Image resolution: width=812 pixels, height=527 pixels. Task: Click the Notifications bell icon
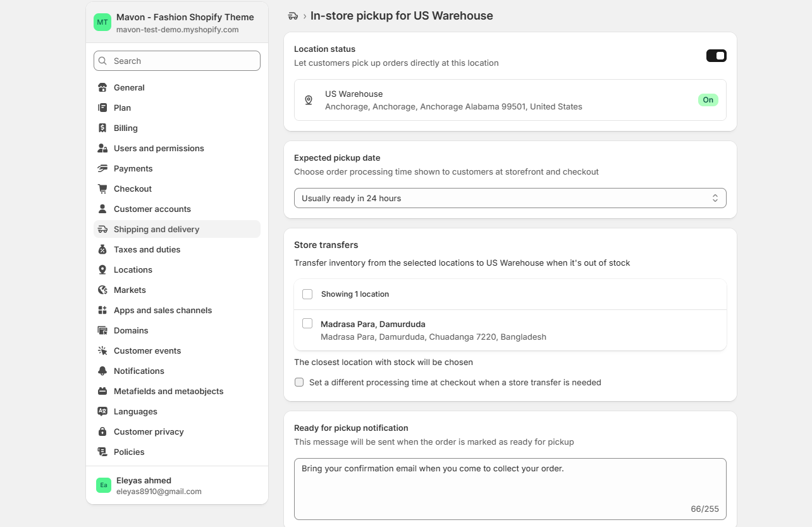[x=102, y=371]
